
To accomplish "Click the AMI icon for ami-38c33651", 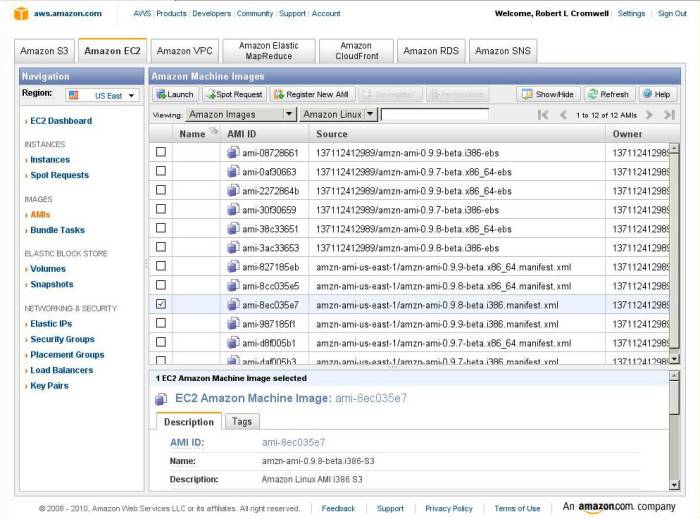I will pos(233,228).
